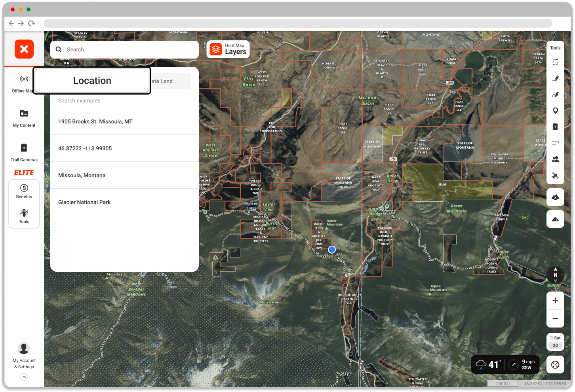Image resolution: width=575 pixels, height=392 pixels.
Task: Select the Route Builder tool
Action: pos(555,62)
